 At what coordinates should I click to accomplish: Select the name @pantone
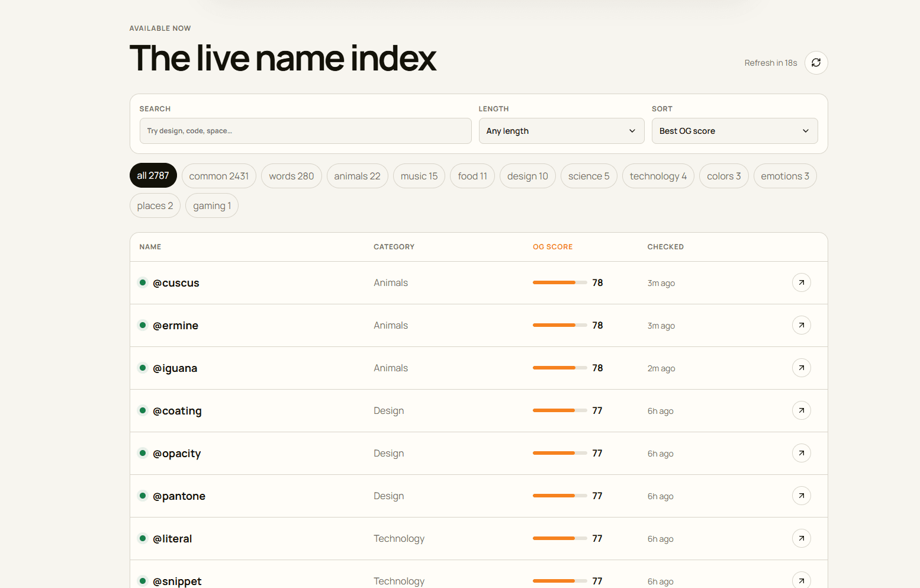[179, 496]
